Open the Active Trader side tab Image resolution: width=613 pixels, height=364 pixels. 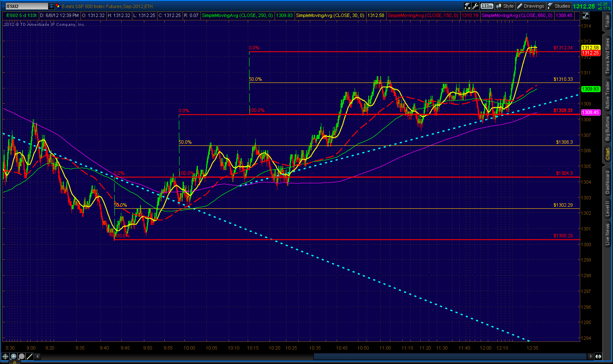(607, 94)
